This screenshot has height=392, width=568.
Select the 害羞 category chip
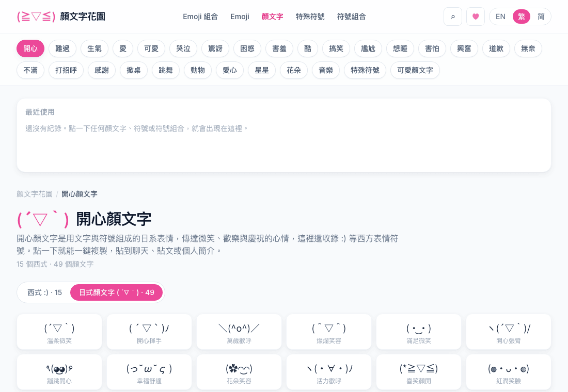pyautogui.click(x=279, y=48)
